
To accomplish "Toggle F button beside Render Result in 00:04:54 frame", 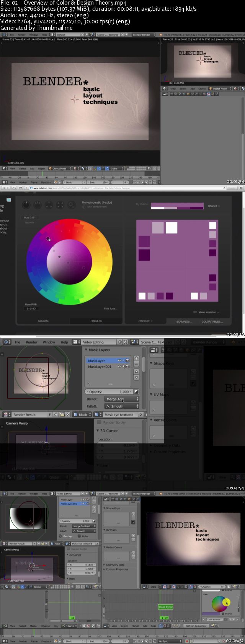I will 49,414.
